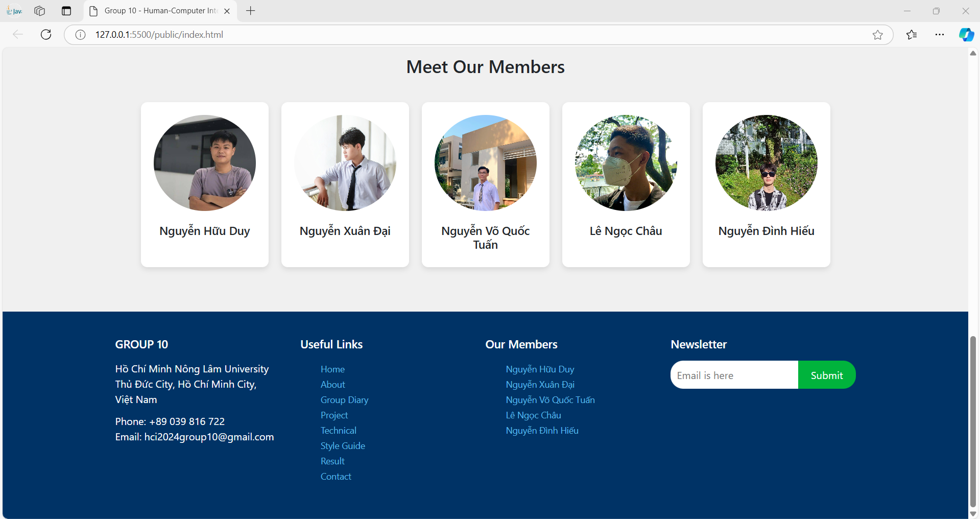
Task: Add page to favorites star icon
Action: point(877,35)
